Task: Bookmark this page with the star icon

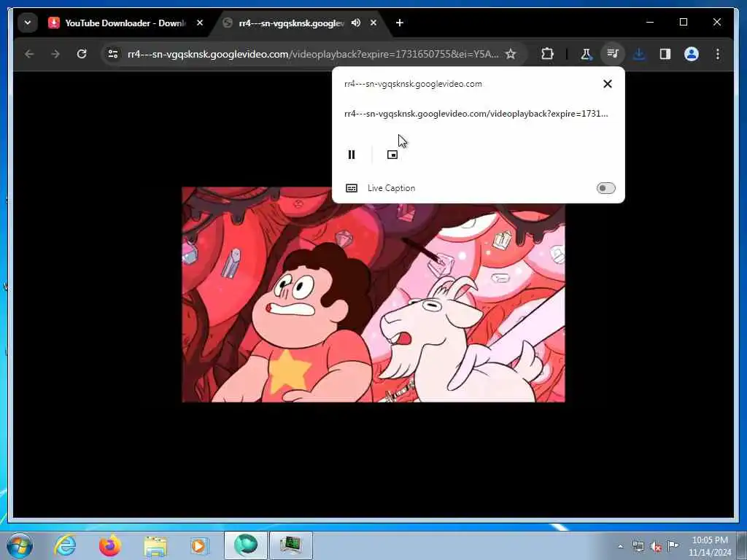Action: 511,54
